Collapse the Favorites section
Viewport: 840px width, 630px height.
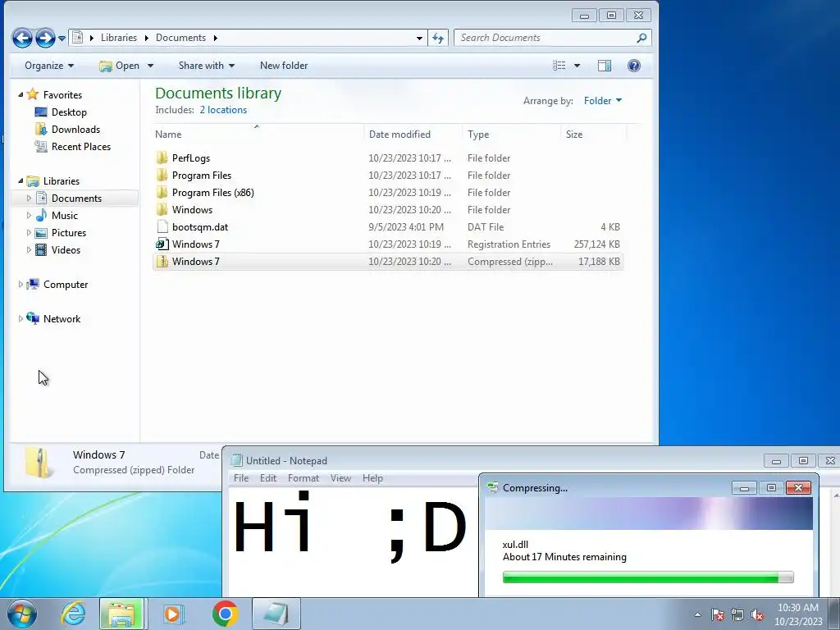click(21, 95)
